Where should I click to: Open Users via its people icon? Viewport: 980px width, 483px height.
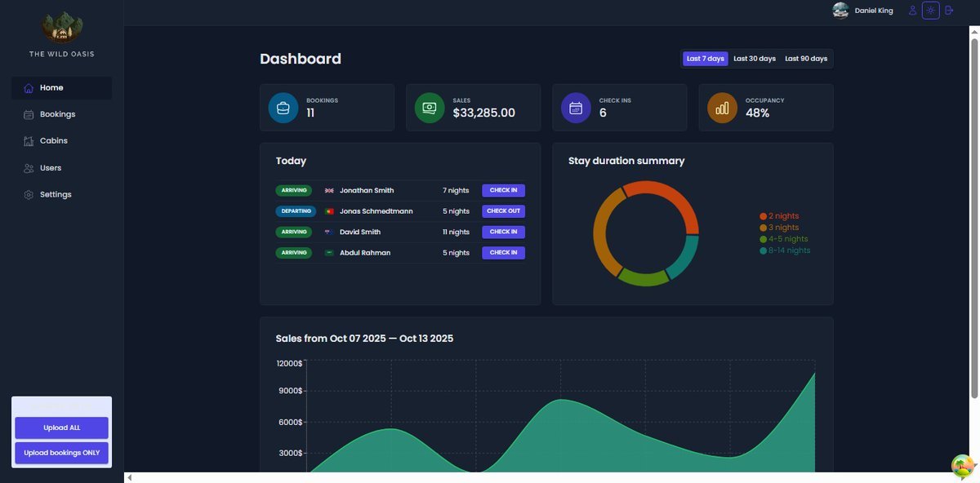29,168
